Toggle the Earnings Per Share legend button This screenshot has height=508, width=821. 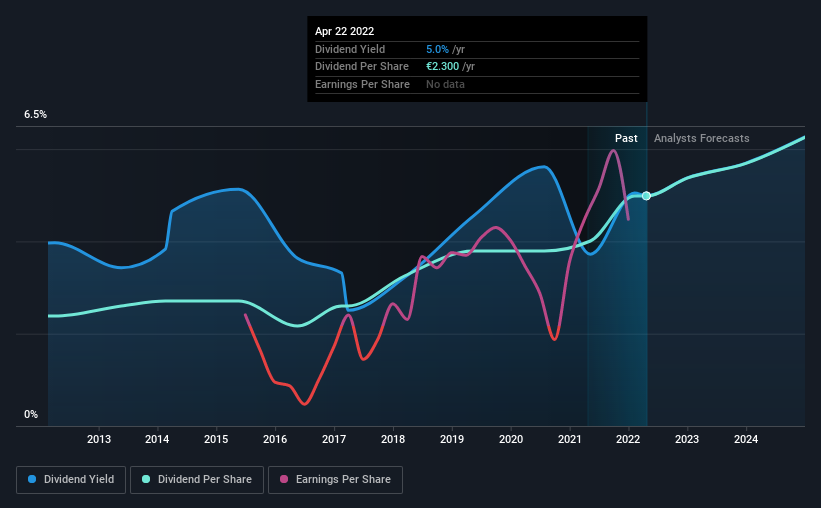[335, 480]
